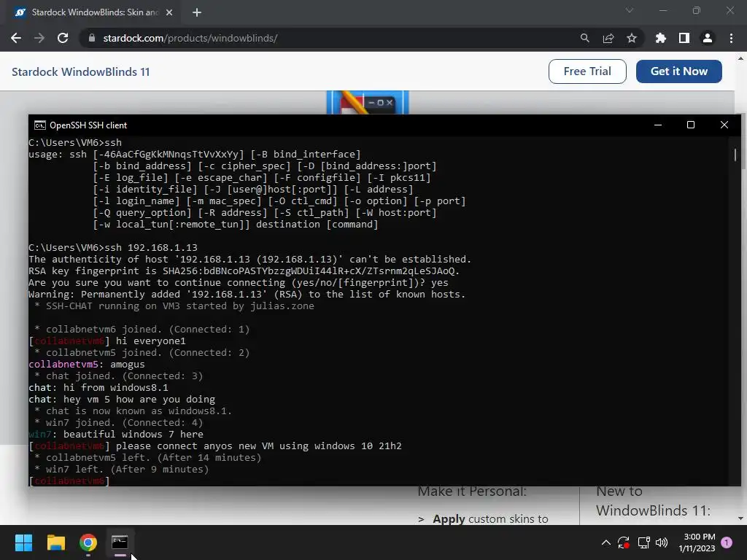Click the last collabnetvm6 prompt line
The image size is (747, 560).
pyautogui.click(x=69, y=481)
